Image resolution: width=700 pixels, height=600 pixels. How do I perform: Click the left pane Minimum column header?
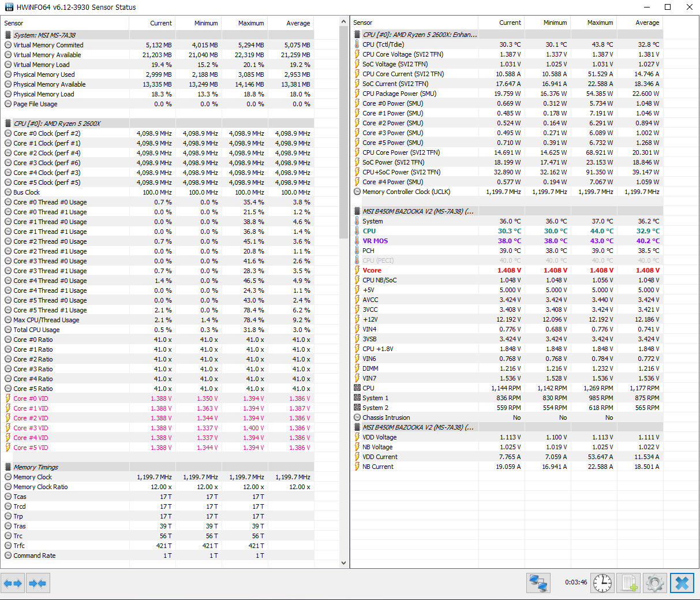199,23
